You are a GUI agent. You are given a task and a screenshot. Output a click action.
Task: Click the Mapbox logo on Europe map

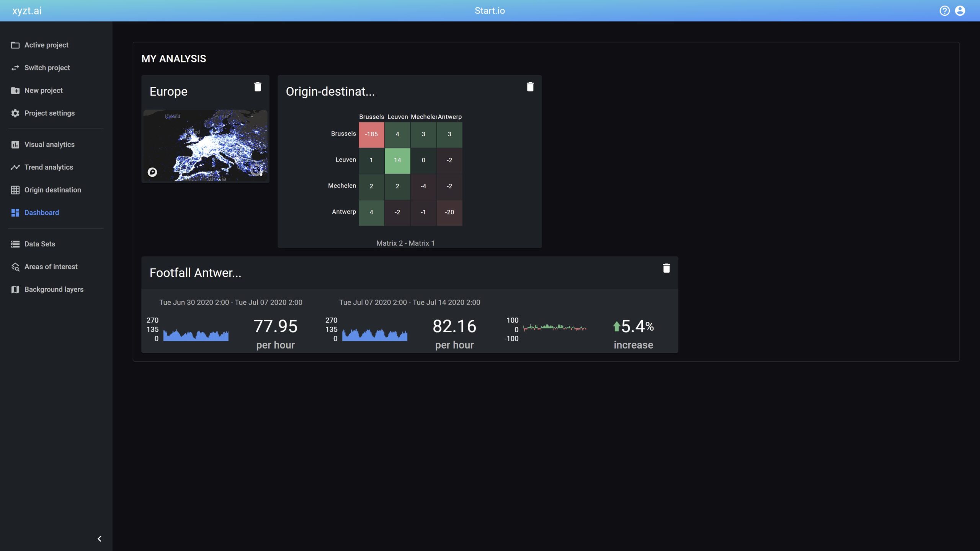click(152, 172)
